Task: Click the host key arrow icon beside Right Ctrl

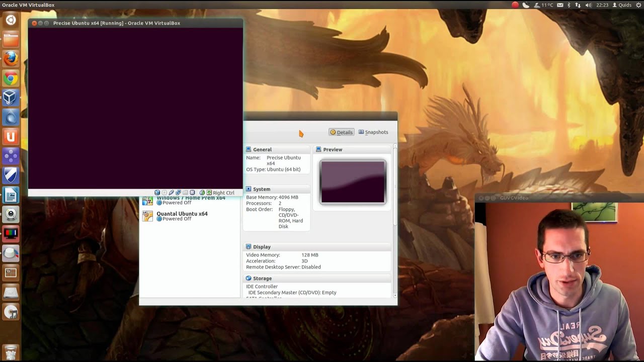Action: point(209,193)
